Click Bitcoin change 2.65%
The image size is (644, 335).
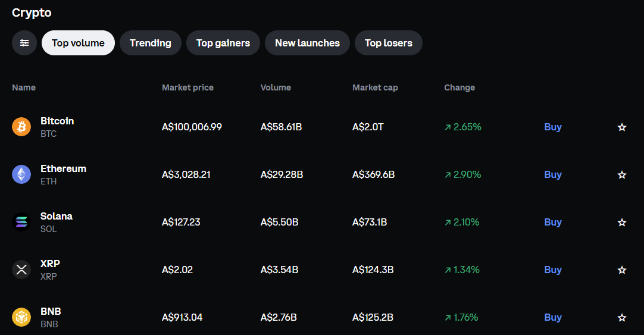click(463, 127)
